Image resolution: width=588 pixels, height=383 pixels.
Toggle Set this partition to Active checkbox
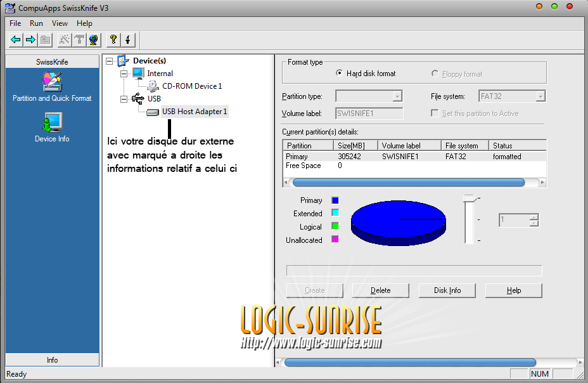click(x=435, y=114)
